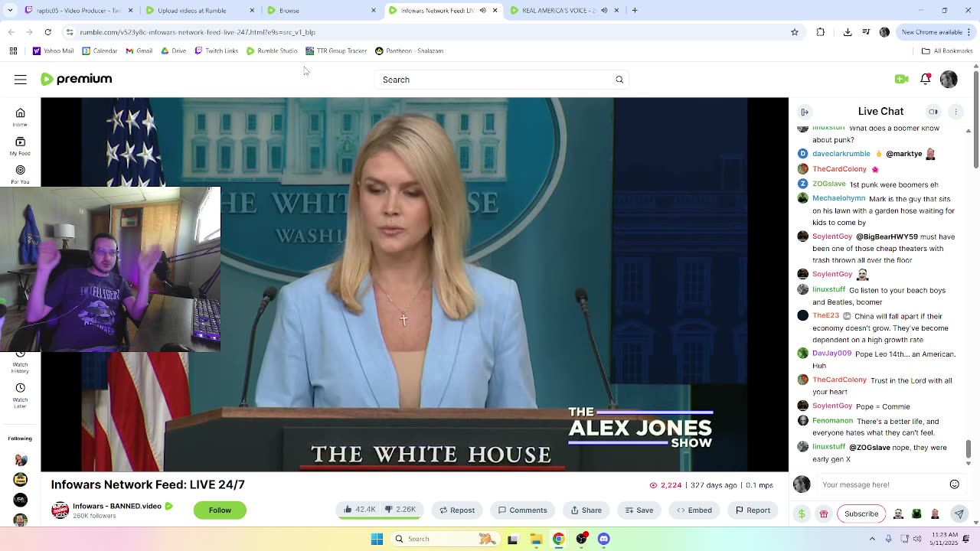Open My Feed in the sidebar

tap(20, 145)
